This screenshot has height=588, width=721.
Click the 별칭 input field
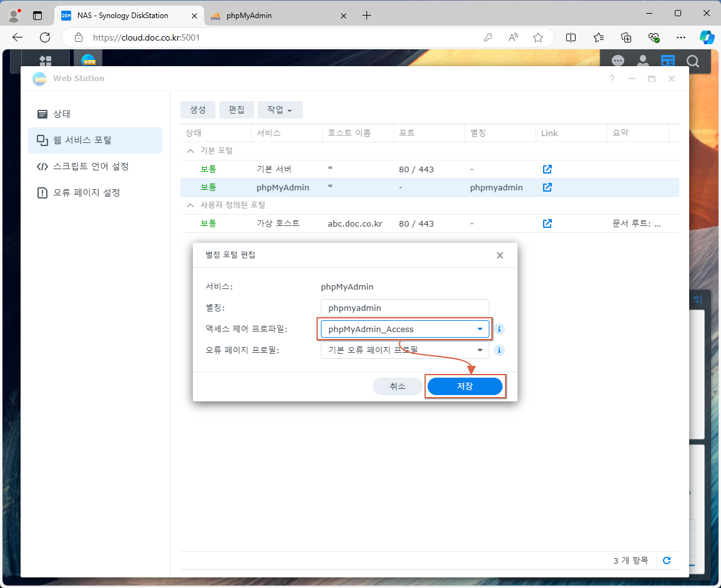coord(405,308)
